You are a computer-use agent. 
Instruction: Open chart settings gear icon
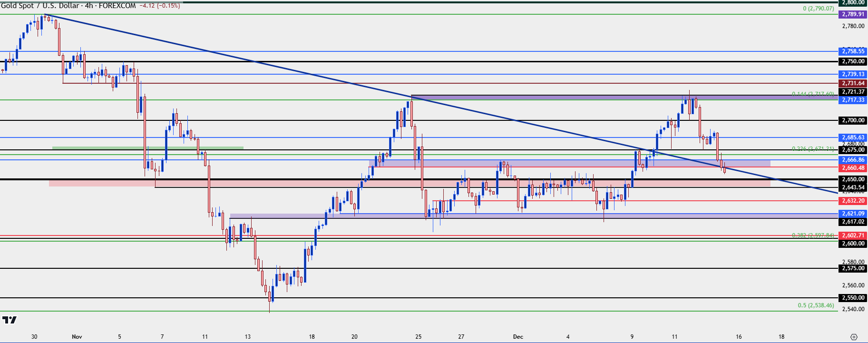click(853, 337)
